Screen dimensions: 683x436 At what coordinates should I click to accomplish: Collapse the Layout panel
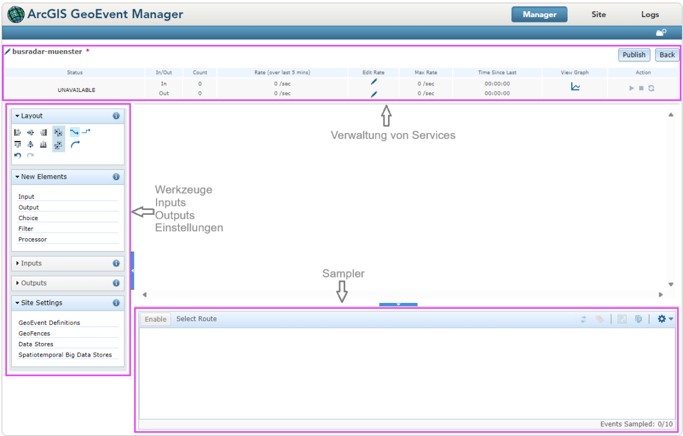click(17, 116)
